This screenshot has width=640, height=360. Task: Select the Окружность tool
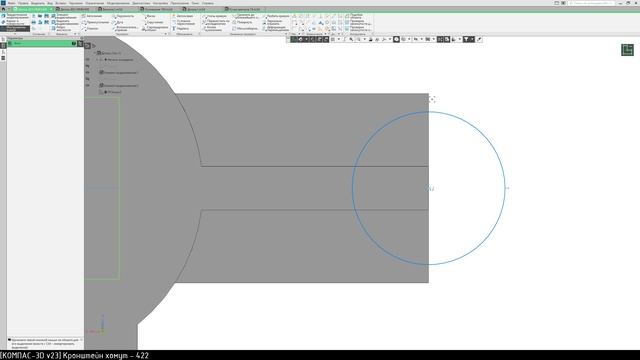(123, 16)
